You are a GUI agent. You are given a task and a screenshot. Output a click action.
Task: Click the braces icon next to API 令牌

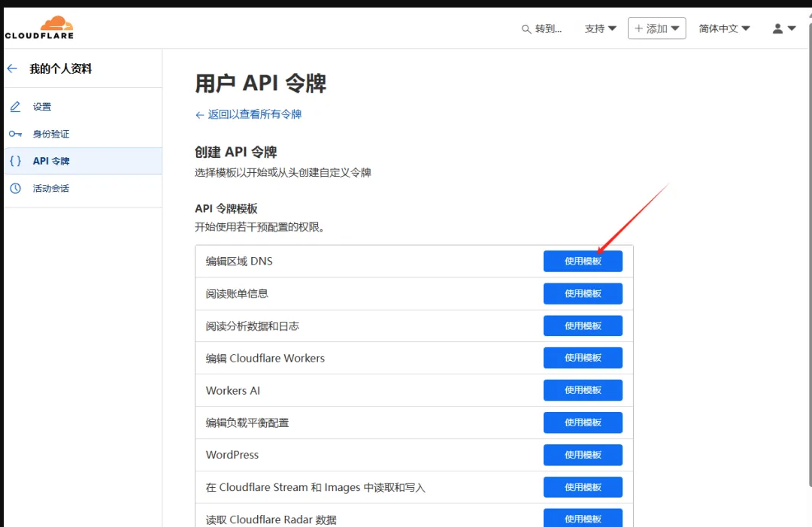coord(16,161)
